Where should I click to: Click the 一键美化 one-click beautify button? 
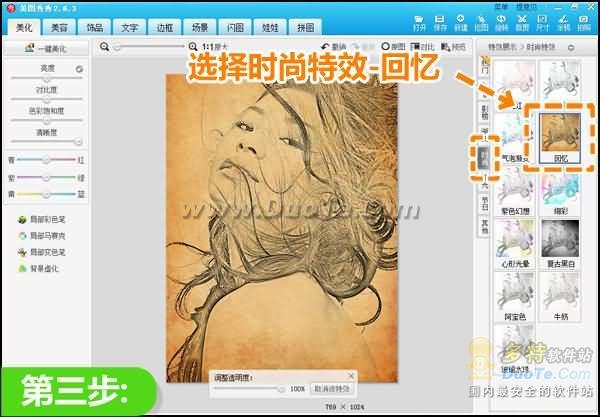tap(46, 49)
